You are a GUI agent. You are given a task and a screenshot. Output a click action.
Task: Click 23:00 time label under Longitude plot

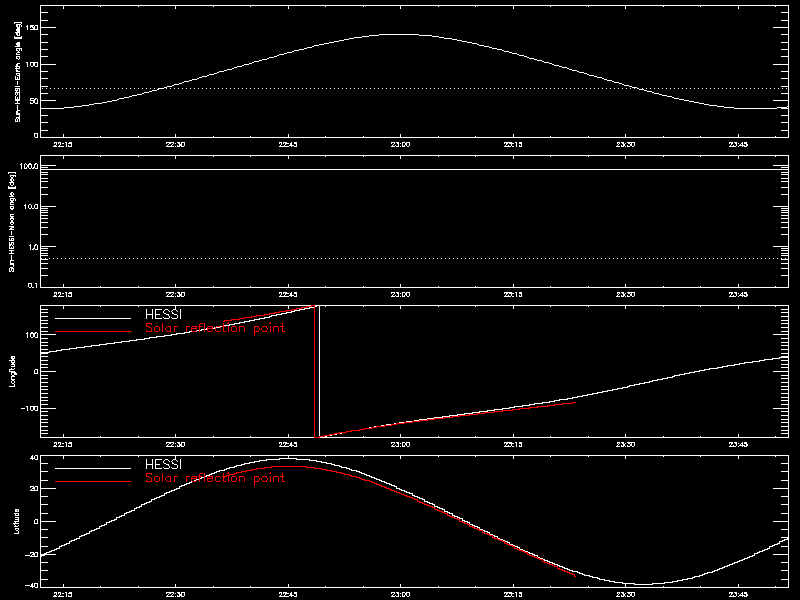(401, 445)
